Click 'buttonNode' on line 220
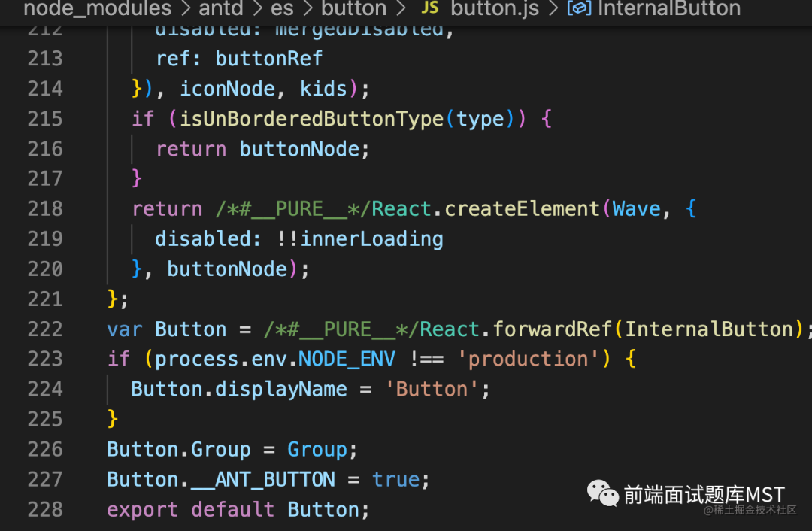The width and height of the screenshot is (812, 531). [x=227, y=269]
